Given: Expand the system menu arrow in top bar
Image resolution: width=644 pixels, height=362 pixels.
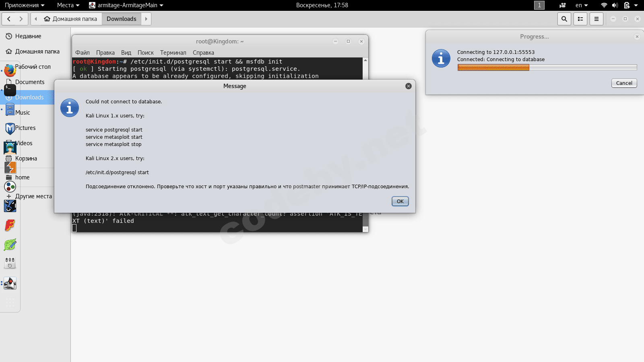Looking at the screenshot, I should pyautogui.click(x=636, y=5).
